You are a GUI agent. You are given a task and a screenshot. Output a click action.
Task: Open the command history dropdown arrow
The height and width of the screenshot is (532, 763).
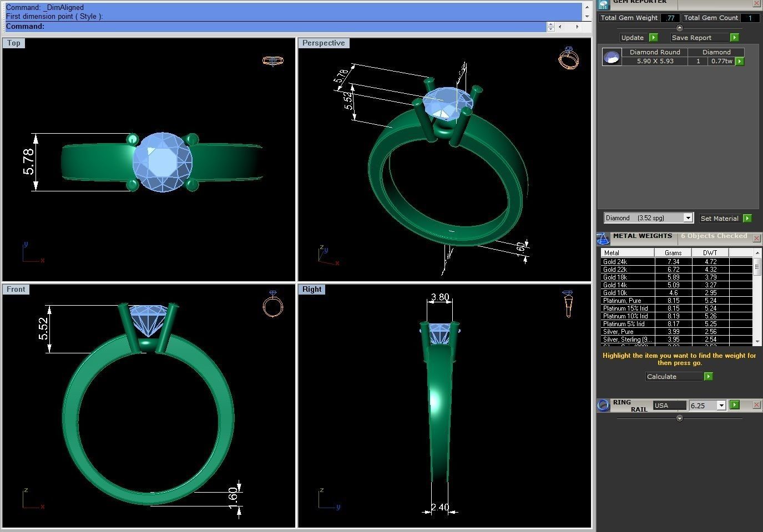pyautogui.click(x=587, y=17)
